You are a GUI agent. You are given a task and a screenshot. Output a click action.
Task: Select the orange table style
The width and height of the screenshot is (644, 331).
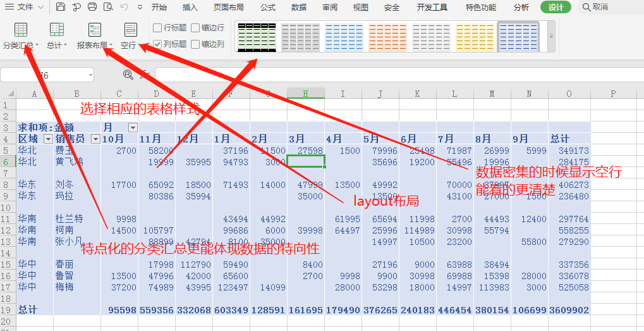coord(387,37)
